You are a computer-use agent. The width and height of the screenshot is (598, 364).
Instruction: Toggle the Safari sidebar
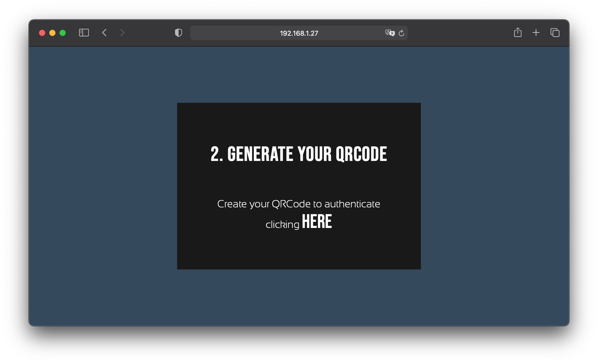click(84, 33)
